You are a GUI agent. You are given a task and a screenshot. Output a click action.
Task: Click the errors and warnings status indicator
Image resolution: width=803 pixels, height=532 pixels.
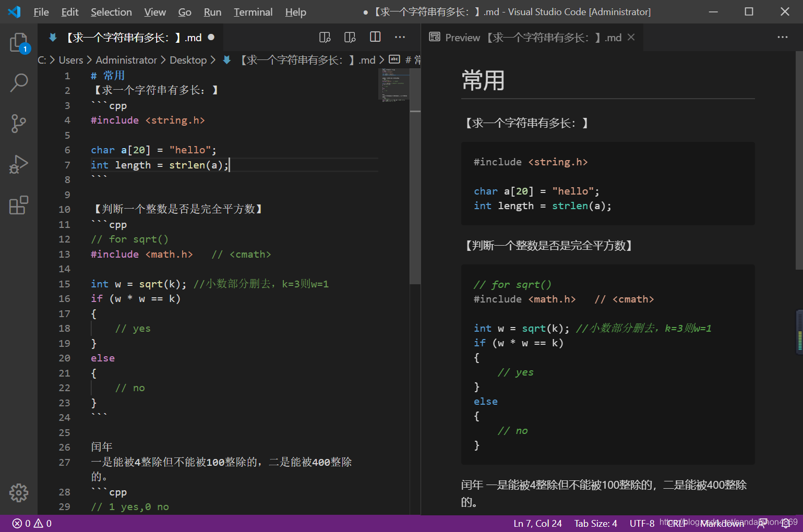point(32,523)
